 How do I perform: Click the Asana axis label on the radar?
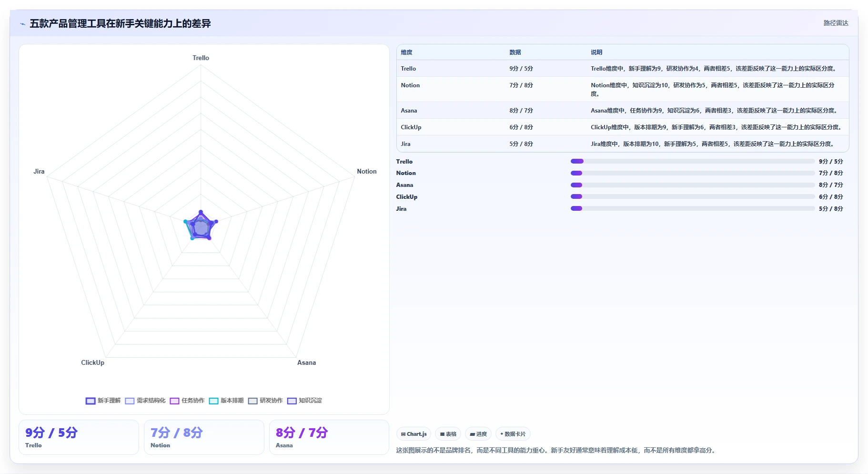tap(306, 363)
